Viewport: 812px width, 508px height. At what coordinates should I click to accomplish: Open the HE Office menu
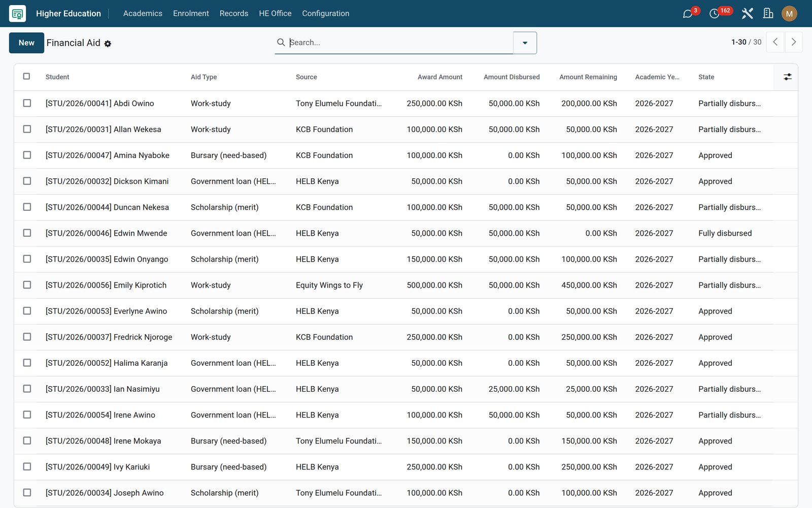pos(275,14)
